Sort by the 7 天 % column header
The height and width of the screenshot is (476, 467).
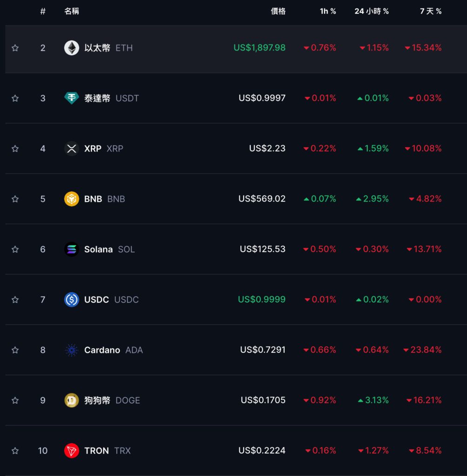click(x=431, y=11)
